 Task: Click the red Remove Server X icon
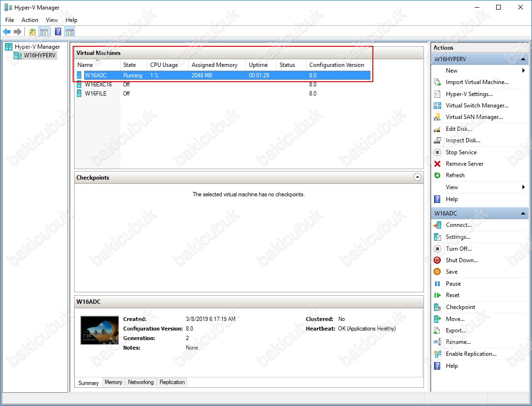(437, 164)
